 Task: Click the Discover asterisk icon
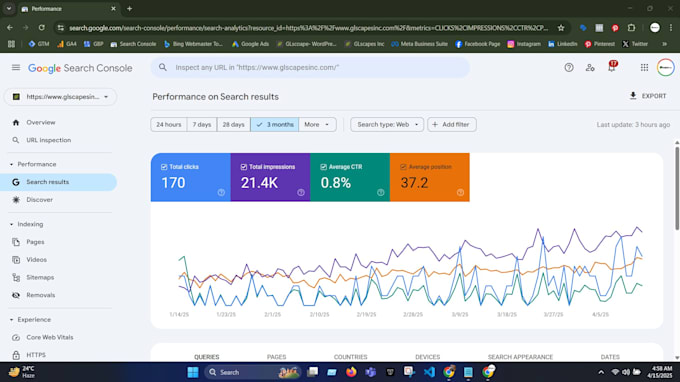[16, 200]
